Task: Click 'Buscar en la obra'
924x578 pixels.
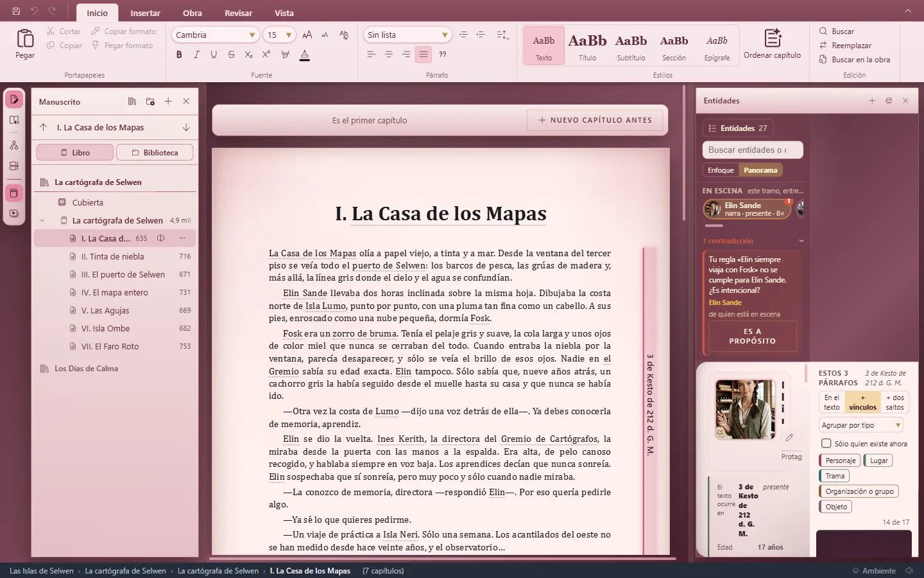Action: point(854,60)
